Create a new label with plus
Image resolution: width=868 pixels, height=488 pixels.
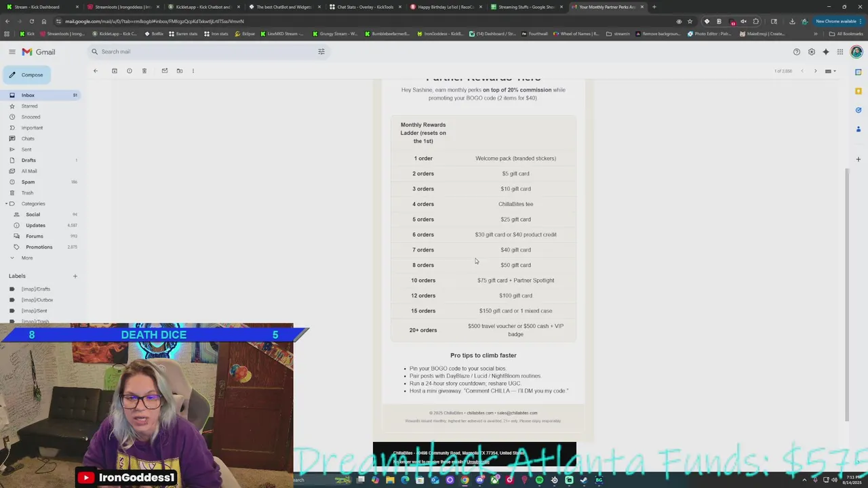(75, 276)
